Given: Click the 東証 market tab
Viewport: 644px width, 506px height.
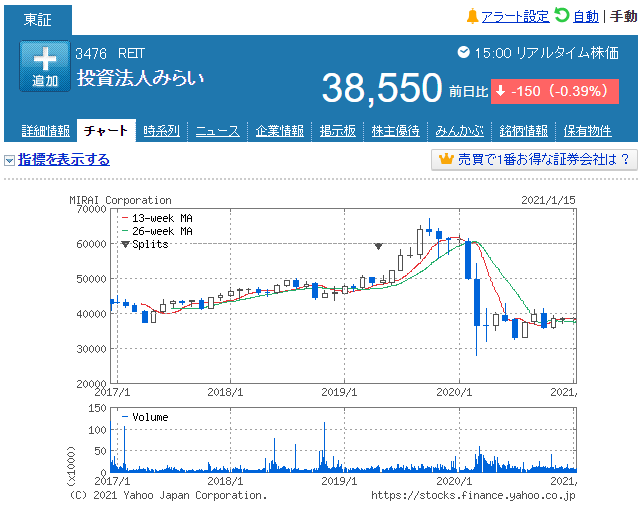Looking at the screenshot, I should [x=38, y=20].
